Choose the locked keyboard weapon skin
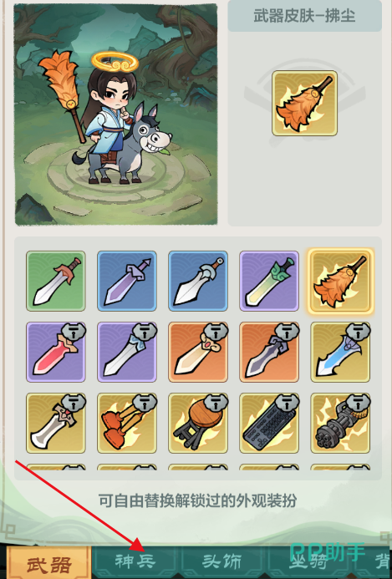392x579 pixels. point(269,423)
